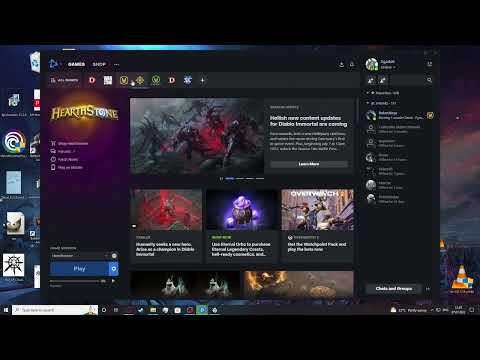Pause the news carousel
This screenshot has height=360, width=480.
coord(221,179)
